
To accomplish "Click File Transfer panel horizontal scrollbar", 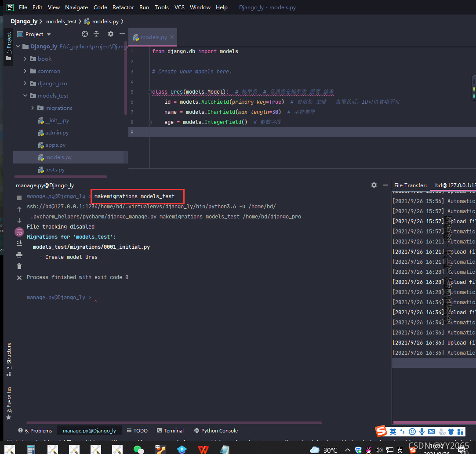I will 434,422.
